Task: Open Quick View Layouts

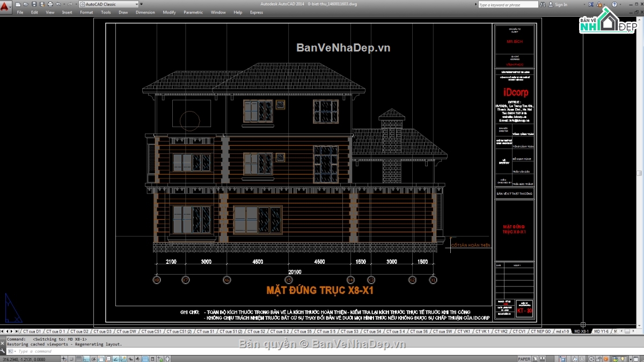Action: pos(535,359)
